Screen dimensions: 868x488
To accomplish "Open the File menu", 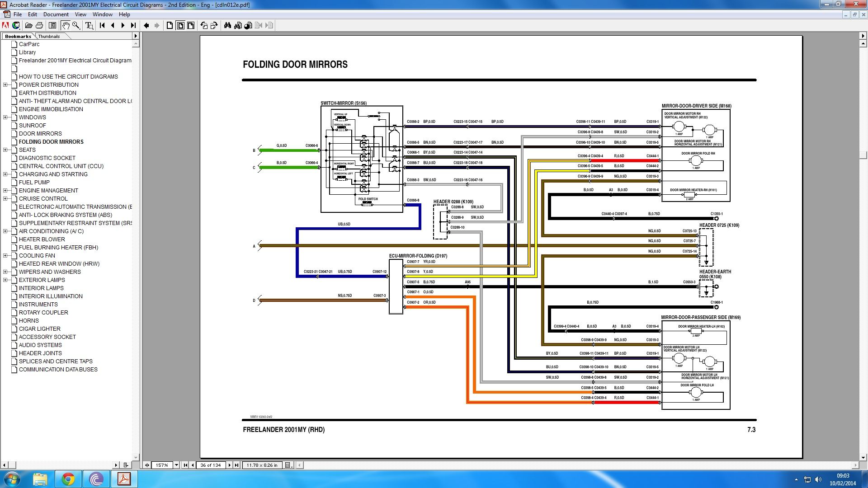I will 18,14.
